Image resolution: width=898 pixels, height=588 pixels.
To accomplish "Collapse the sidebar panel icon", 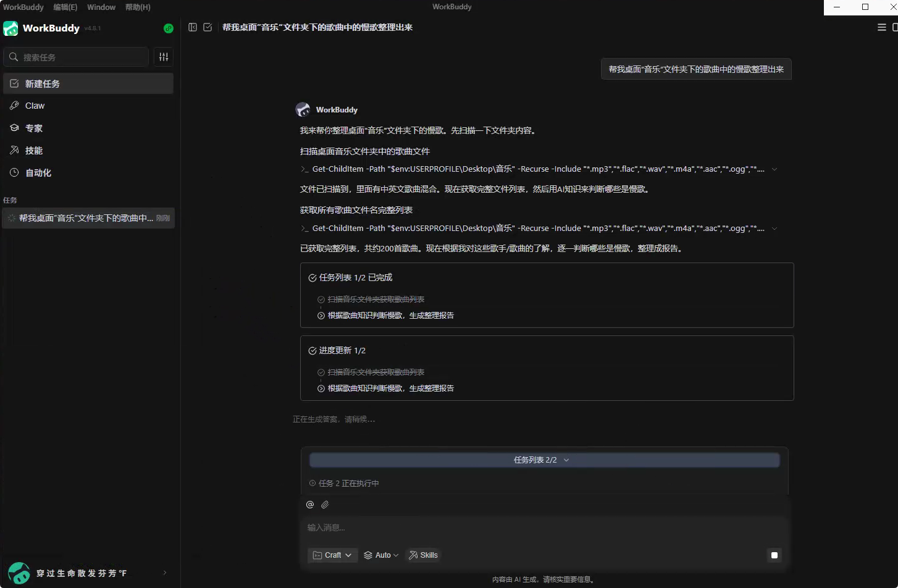I will click(x=193, y=27).
